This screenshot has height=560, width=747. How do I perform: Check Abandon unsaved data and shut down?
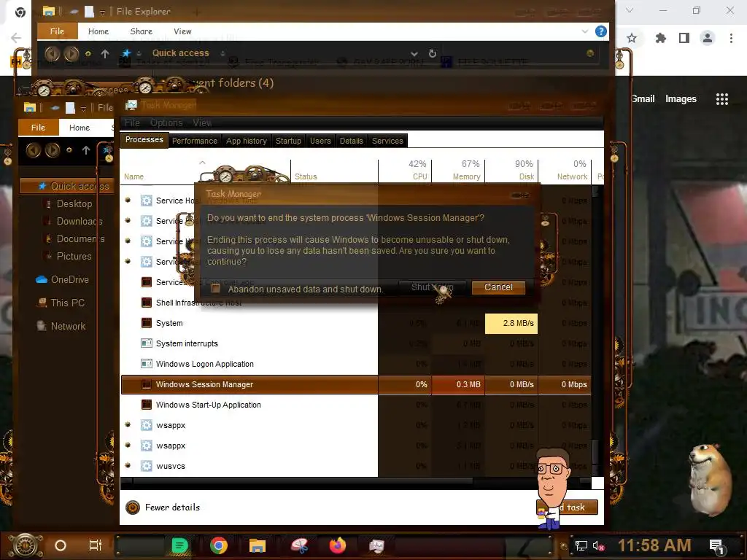click(x=216, y=289)
